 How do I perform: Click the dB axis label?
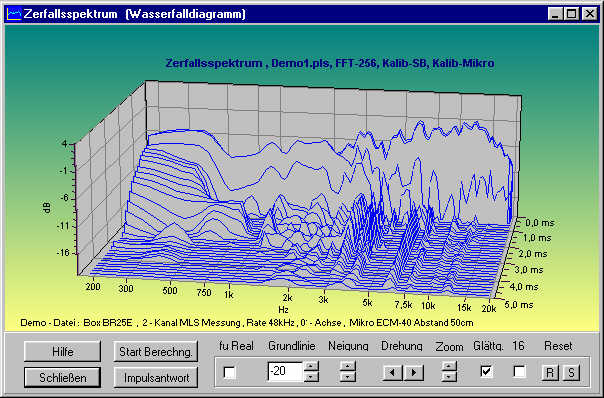pyautogui.click(x=47, y=208)
